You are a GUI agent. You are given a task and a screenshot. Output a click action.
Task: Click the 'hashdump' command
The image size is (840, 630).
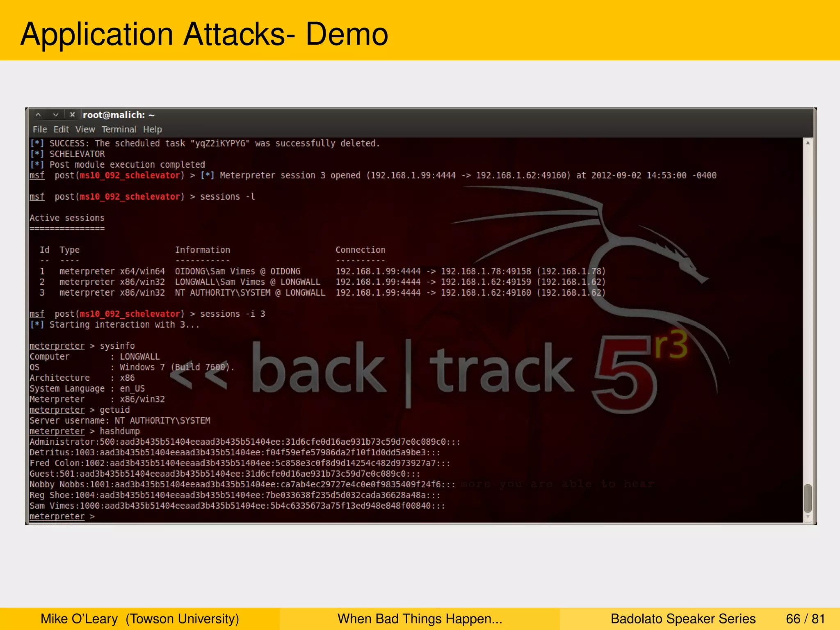[120, 431]
